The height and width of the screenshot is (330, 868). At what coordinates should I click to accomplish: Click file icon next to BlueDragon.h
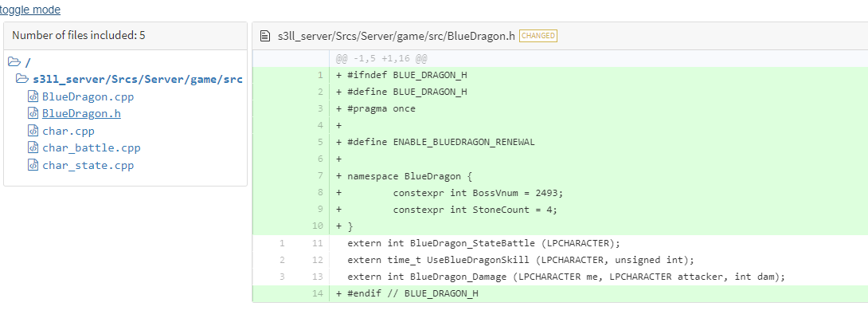(x=33, y=113)
